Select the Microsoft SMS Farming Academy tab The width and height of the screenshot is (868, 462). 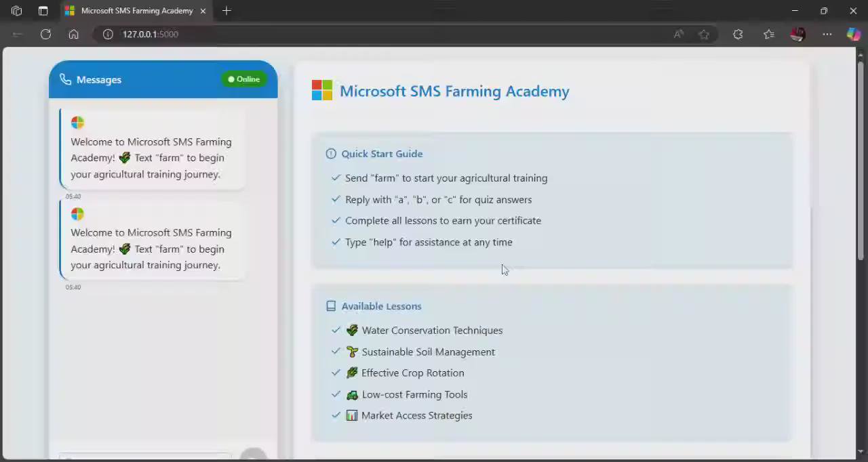tap(136, 11)
